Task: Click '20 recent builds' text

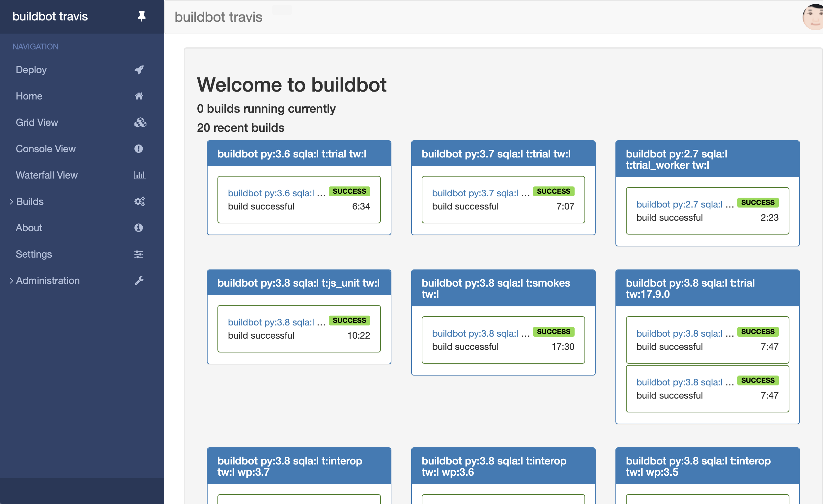Action: 241,127
